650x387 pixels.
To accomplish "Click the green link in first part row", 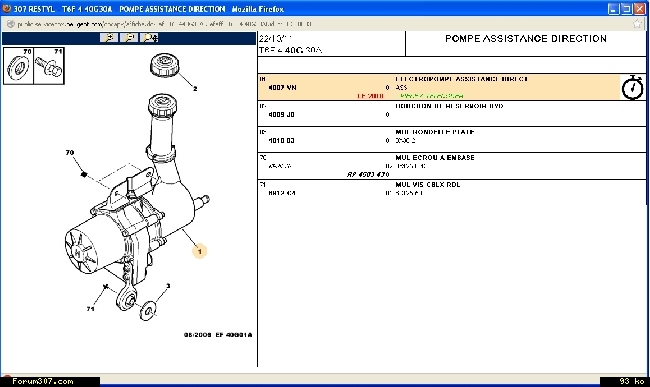I will tap(432, 96).
